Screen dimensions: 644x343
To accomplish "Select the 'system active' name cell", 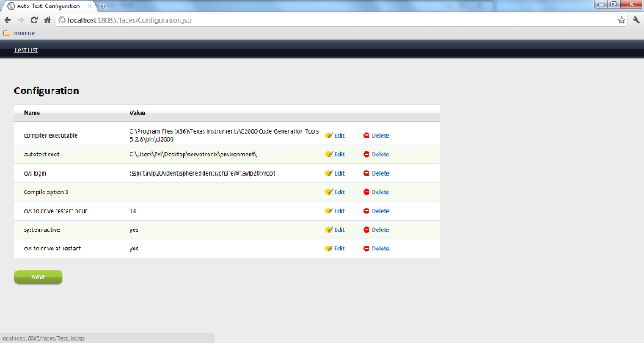I will coord(42,230).
